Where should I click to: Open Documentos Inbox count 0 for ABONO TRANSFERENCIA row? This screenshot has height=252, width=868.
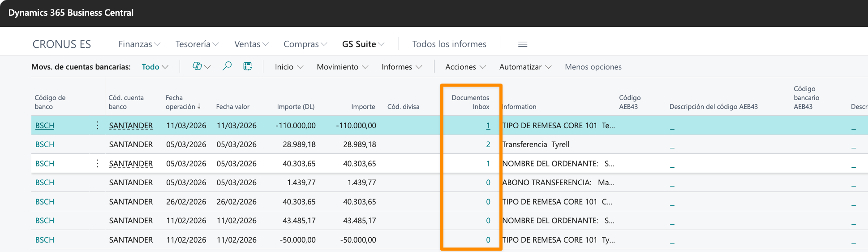(x=488, y=182)
